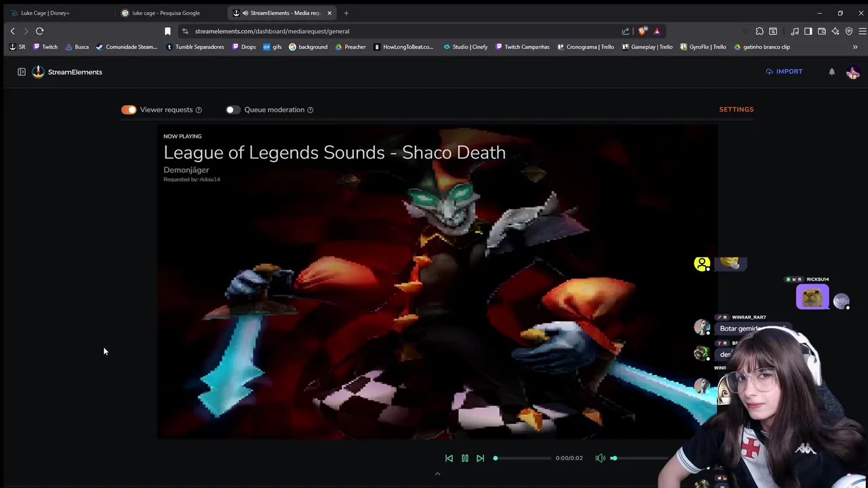
Task: Open Preacher bookmark
Action: pyautogui.click(x=351, y=47)
